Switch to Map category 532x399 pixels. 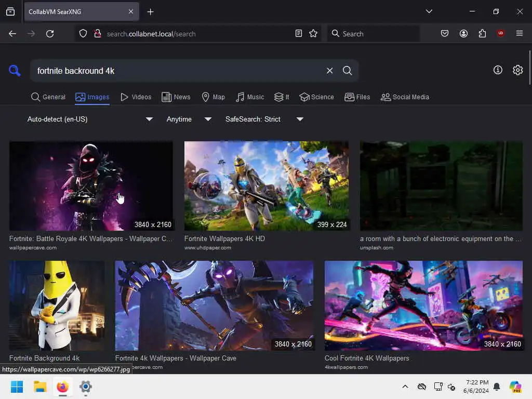(213, 97)
